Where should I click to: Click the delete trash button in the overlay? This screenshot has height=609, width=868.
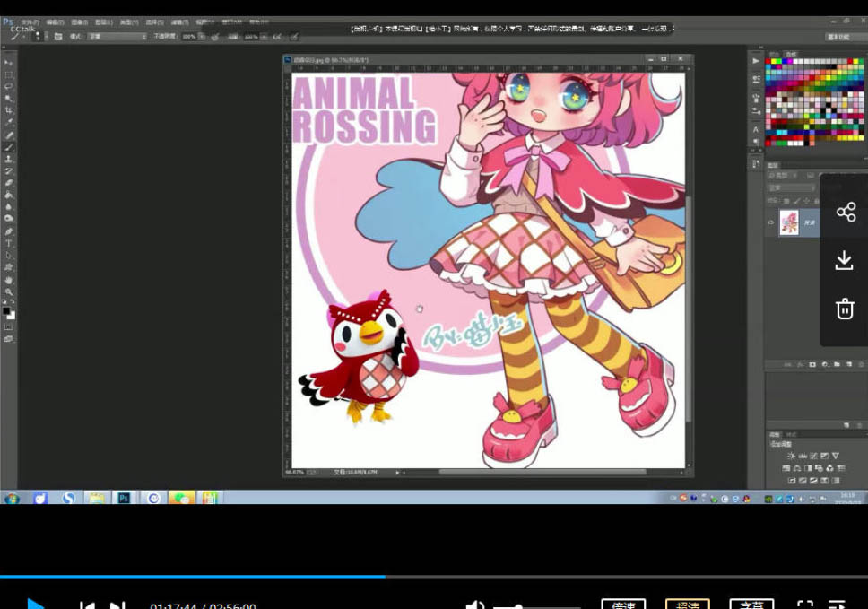845,309
